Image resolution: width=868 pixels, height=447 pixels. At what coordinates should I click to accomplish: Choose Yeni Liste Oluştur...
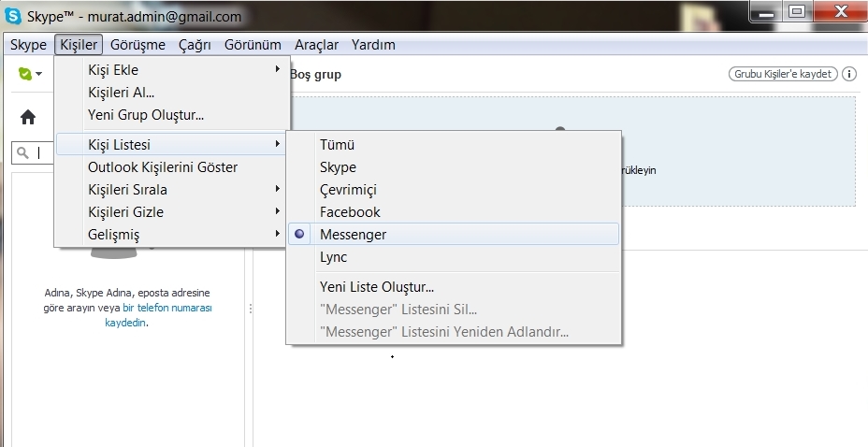coord(454,286)
